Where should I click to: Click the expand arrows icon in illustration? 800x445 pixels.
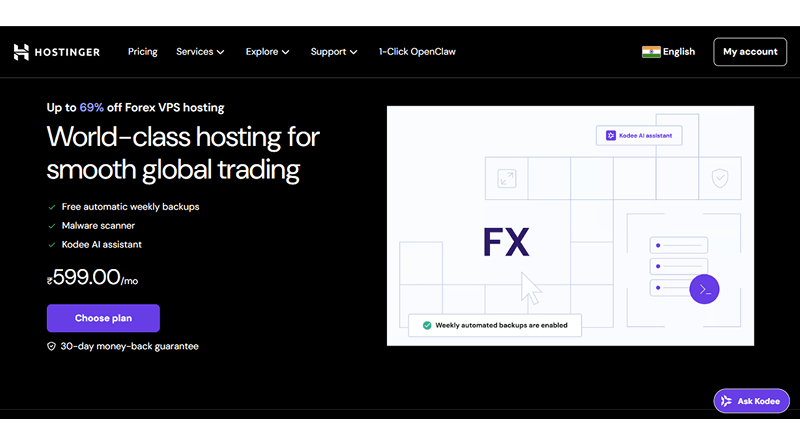(x=507, y=179)
